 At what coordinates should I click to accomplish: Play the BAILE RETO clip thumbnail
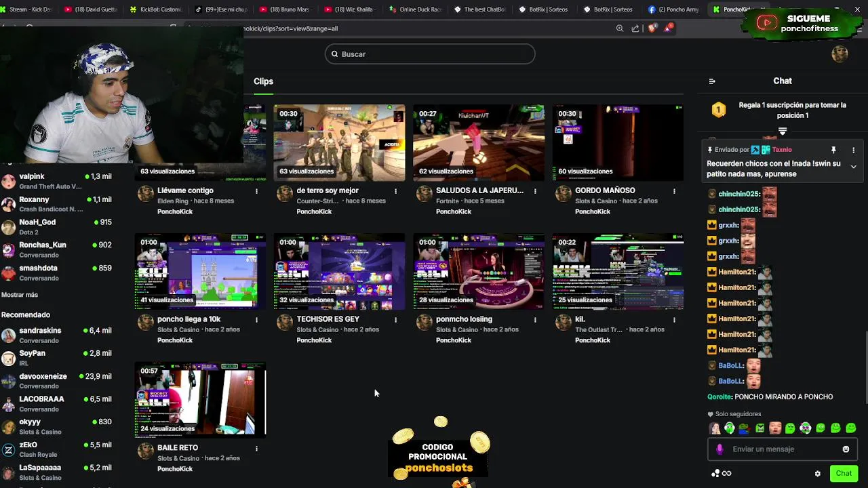[200, 401]
